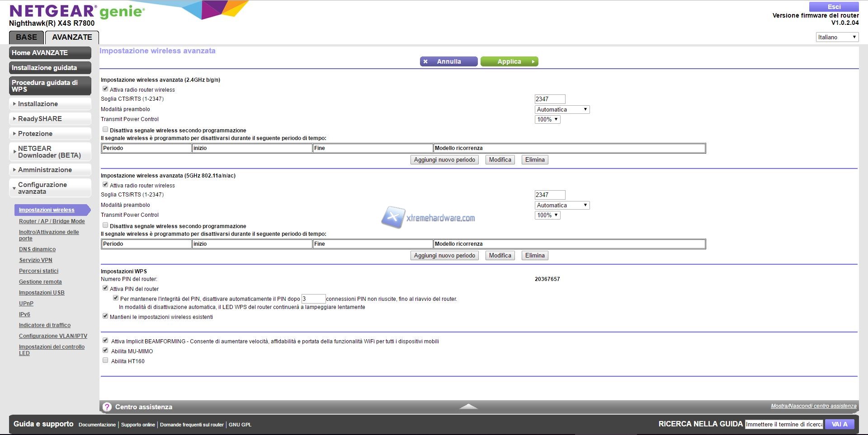Click the green Applica button

click(x=509, y=61)
